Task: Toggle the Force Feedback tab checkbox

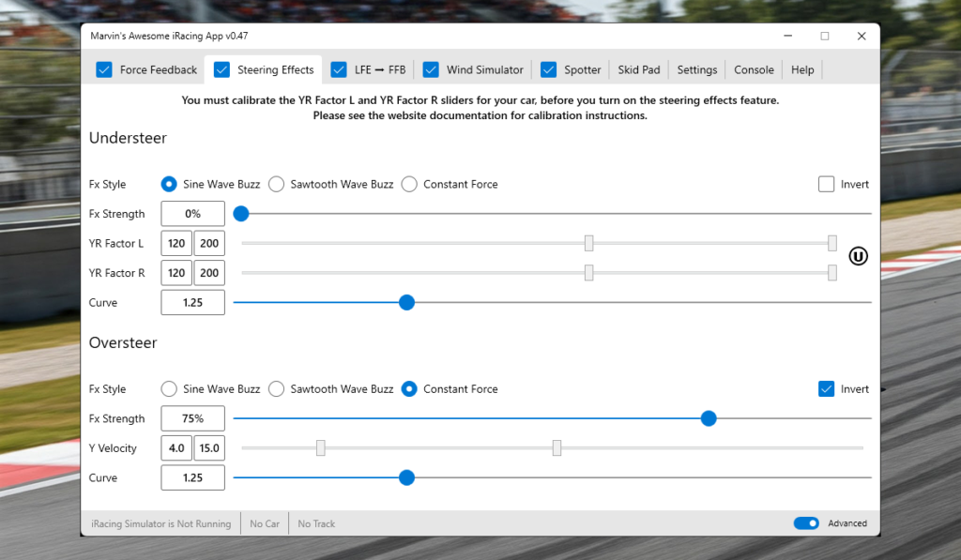Action: (x=104, y=69)
